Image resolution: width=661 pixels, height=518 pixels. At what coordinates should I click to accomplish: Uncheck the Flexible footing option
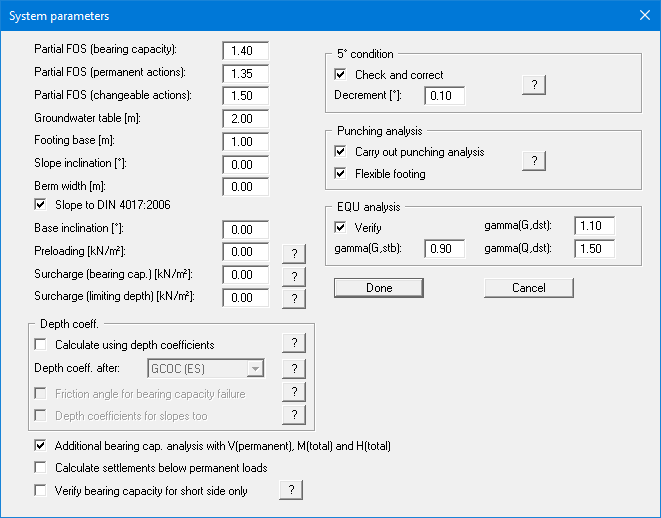pos(341,174)
